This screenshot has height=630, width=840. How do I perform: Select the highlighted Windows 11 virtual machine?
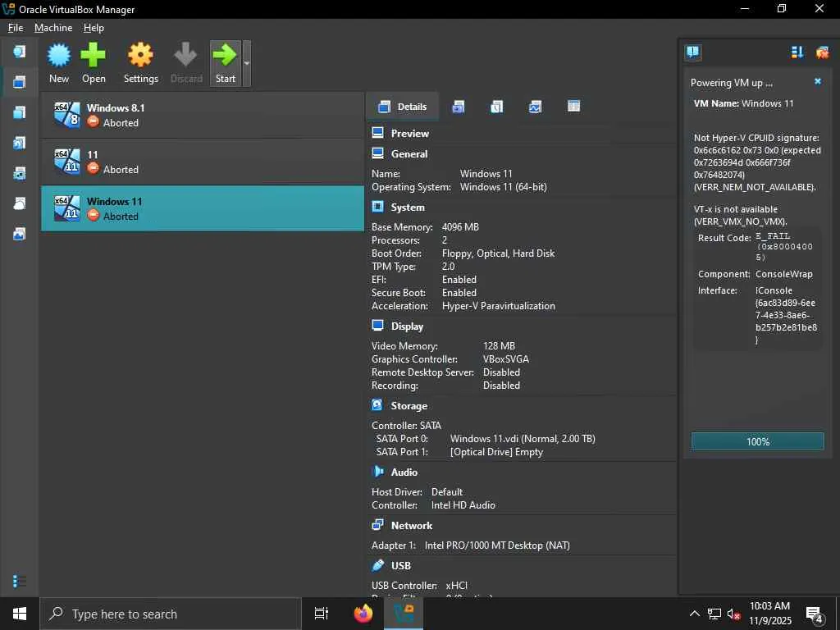point(203,208)
